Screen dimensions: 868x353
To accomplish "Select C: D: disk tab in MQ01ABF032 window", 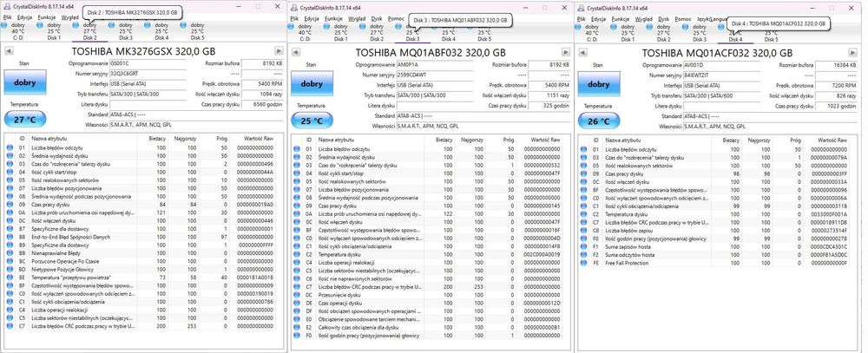I will tap(305, 33).
